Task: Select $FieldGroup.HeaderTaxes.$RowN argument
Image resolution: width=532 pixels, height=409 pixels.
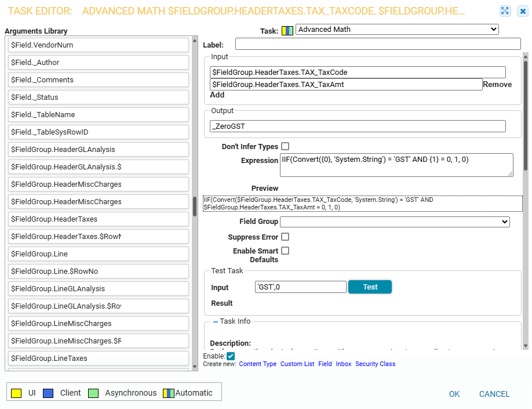Action: (99, 236)
